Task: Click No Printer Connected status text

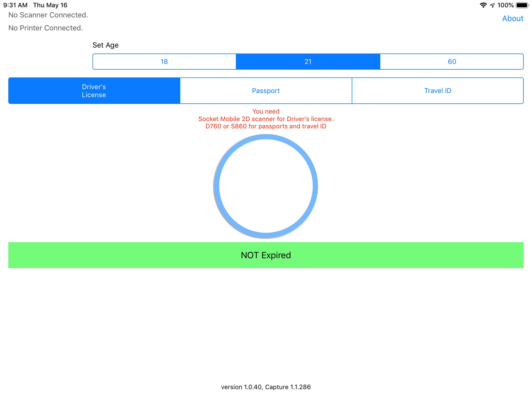Action: [45, 28]
